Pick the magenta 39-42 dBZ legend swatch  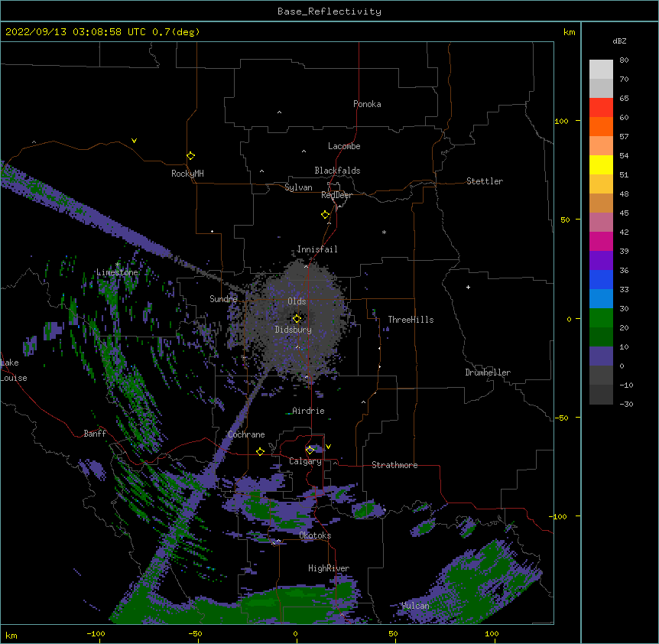[601, 241]
